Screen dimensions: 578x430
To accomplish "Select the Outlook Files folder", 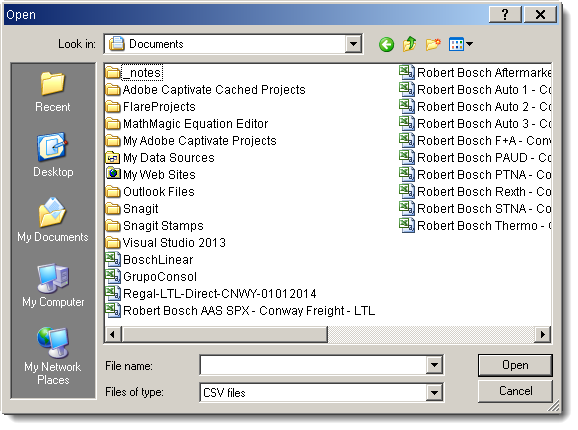I will [x=150, y=191].
